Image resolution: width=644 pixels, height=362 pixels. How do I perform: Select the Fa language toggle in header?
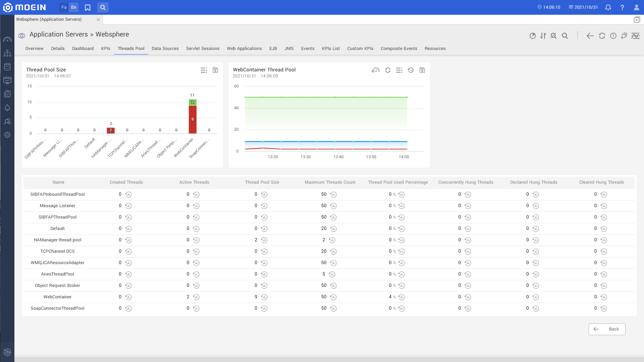(x=64, y=7)
